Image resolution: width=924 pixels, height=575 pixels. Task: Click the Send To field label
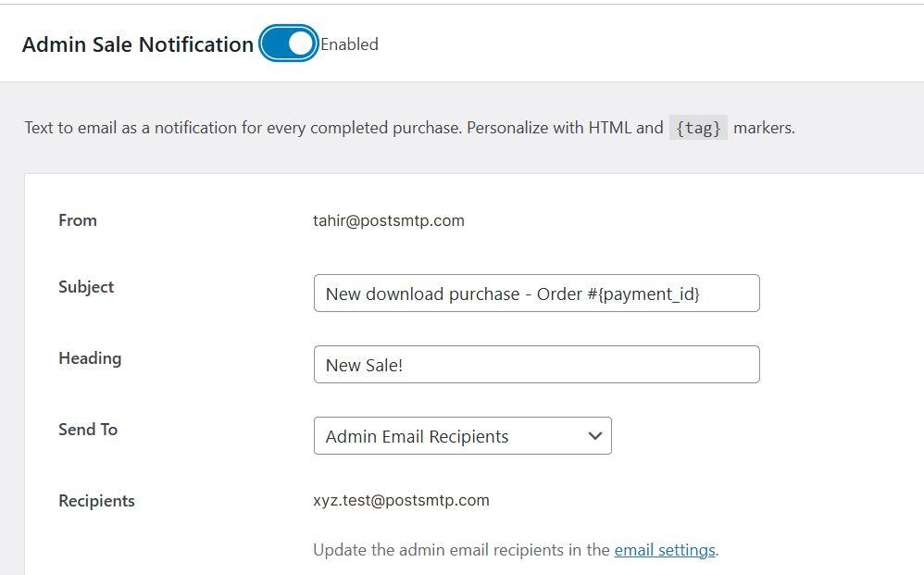click(88, 430)
